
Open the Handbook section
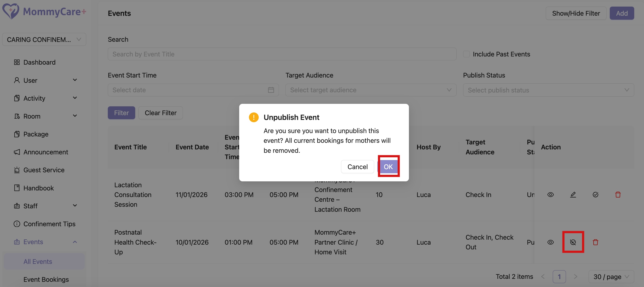point(38,188)
